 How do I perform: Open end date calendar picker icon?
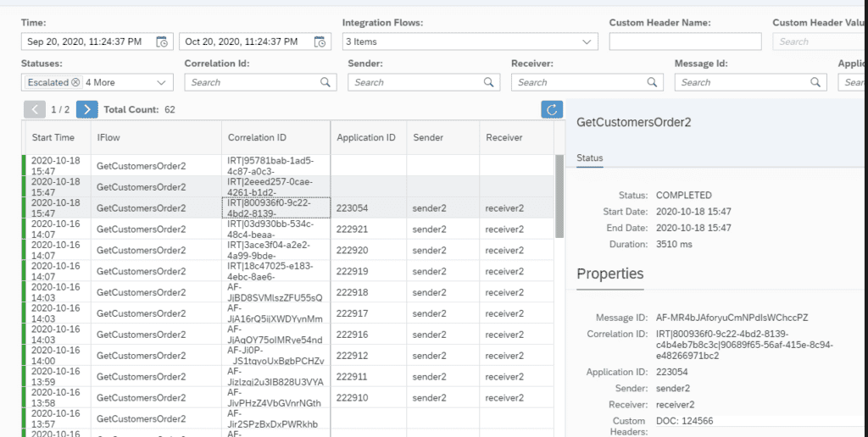320,41
